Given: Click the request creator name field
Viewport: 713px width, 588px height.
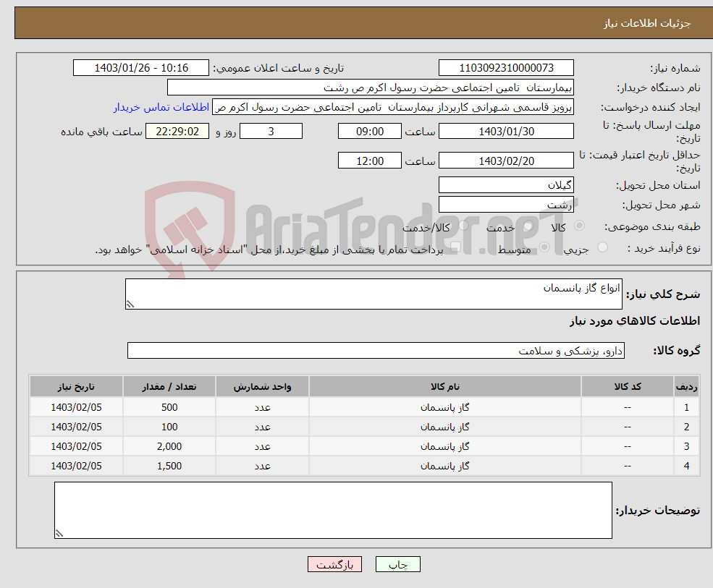Looking at the screenshot, I should 393,107.
